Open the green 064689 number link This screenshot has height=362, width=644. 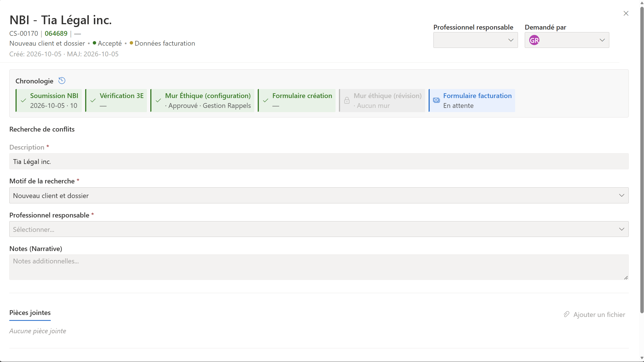coord(56,34)
